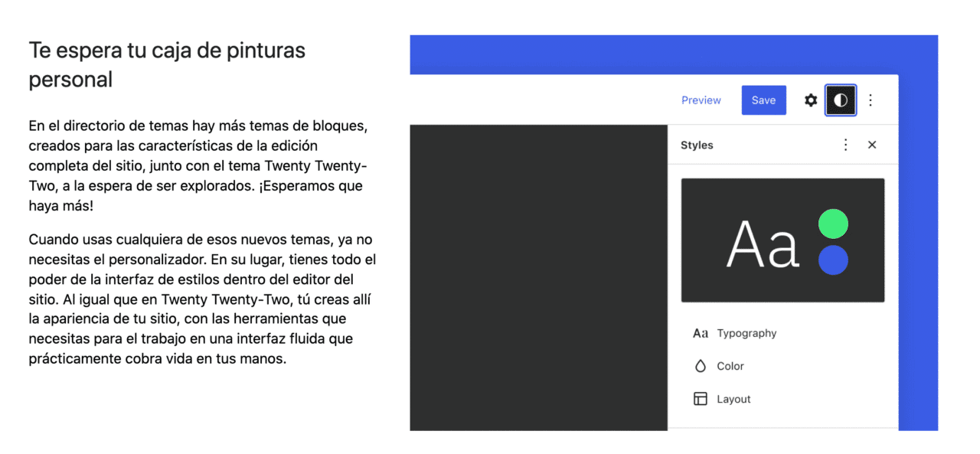Click the Save button

(x=763, y=100)
